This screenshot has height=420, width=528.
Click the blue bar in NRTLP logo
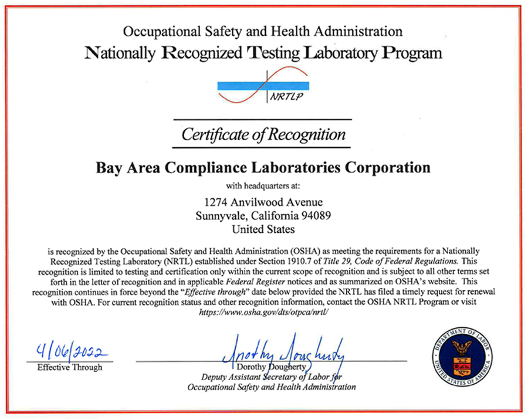coord(263,86)
